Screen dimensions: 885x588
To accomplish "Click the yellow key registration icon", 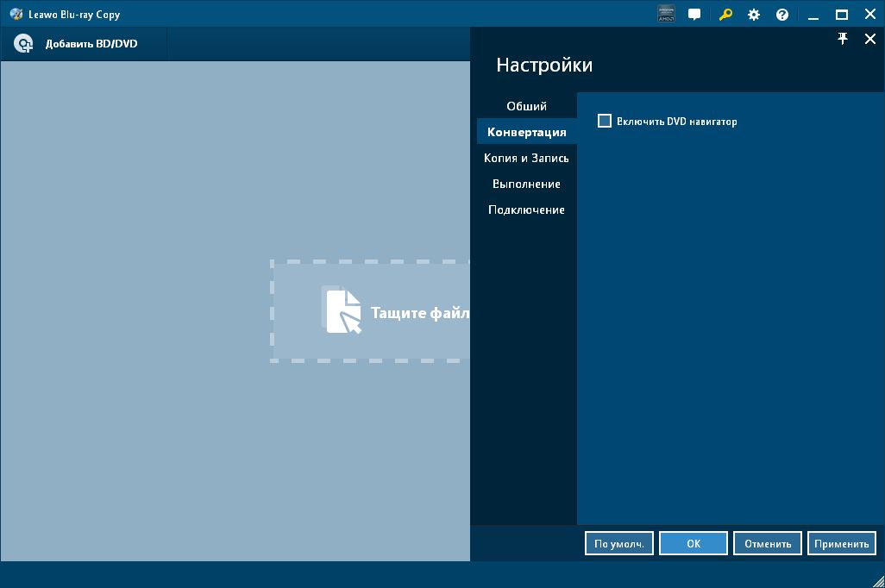I will pos(725,14).
